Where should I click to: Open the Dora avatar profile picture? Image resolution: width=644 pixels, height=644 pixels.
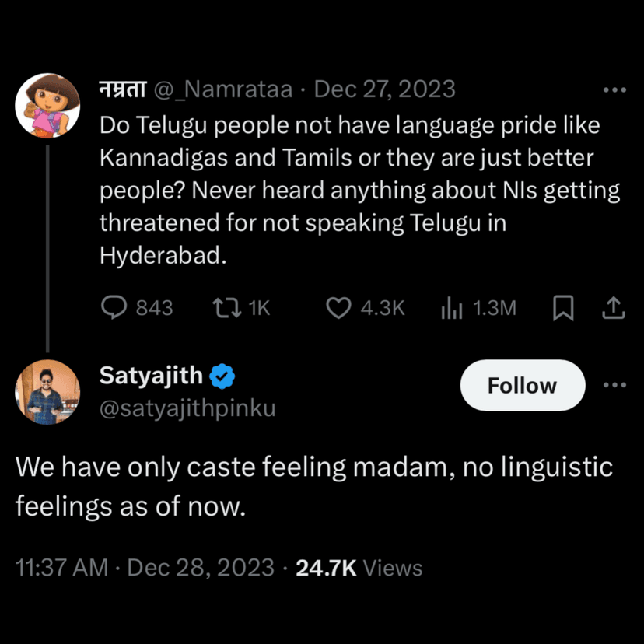(x=48, y=104)
